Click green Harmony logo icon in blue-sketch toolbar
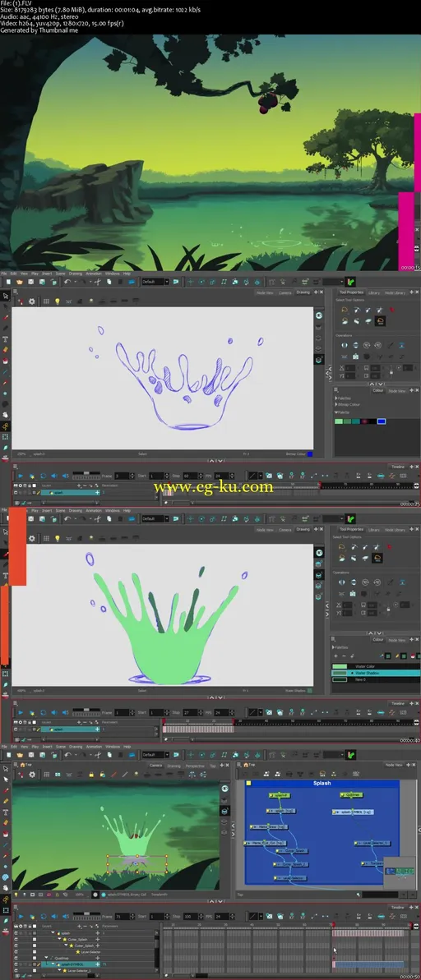Image resolution: width=421 pixels, height=980 pixels. coord(351,282)
